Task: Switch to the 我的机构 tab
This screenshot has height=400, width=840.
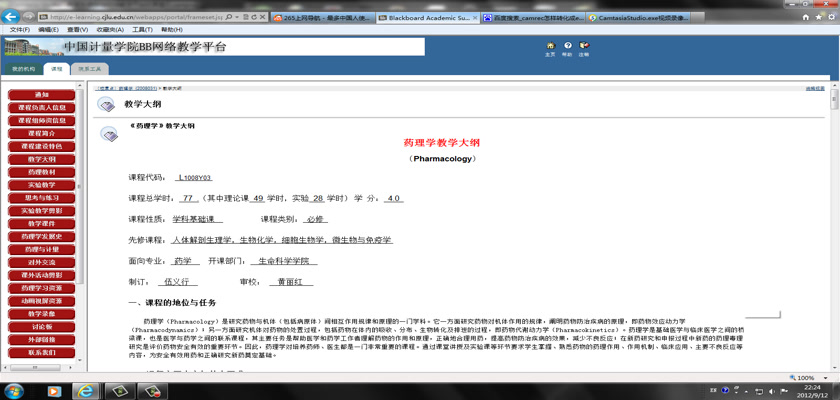Action: (x=22, y=69)
